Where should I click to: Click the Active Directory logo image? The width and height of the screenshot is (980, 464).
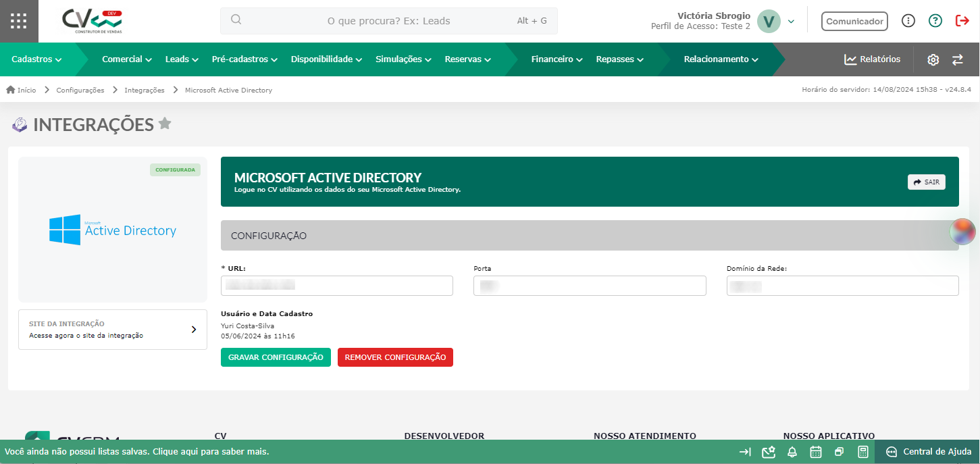coord(113,230)
